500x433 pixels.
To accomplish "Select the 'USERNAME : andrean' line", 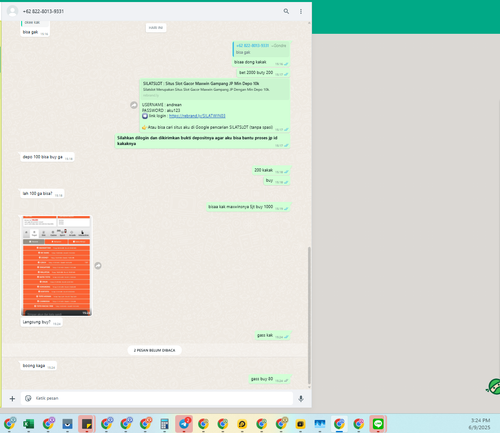I will (162, 105).
